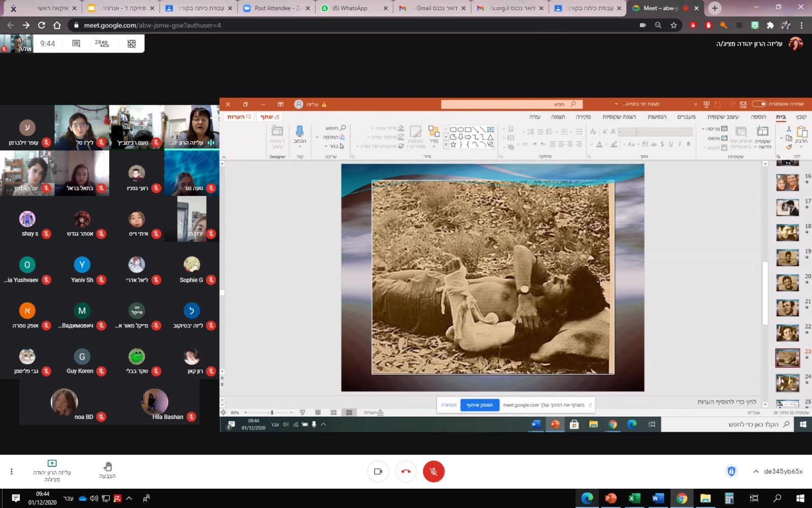Image resolution: width=812 pixels, height=508 pixels.
Task: Expand the shapes gallery More arrow
Action: point(447,145)
